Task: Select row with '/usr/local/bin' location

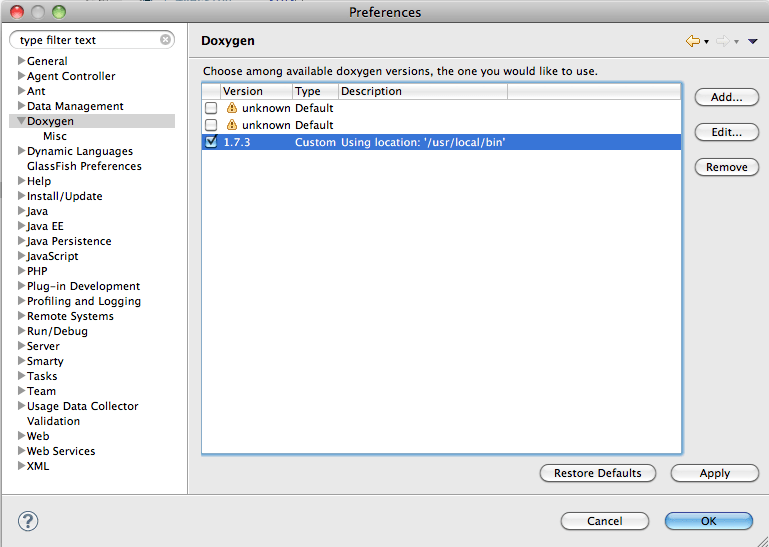Action: point(441,142)
